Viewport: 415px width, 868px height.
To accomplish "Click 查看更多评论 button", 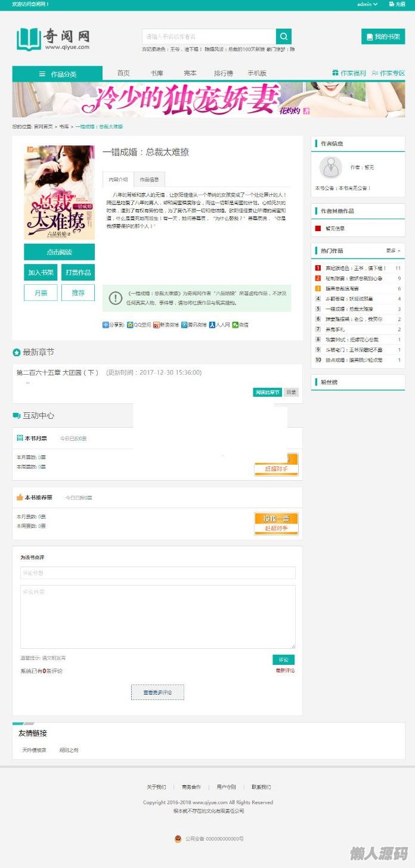I will 157,692.
